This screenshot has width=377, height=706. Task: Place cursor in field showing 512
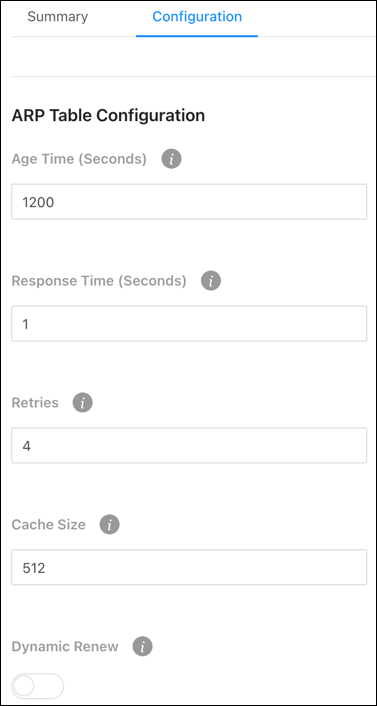point(189,567)
